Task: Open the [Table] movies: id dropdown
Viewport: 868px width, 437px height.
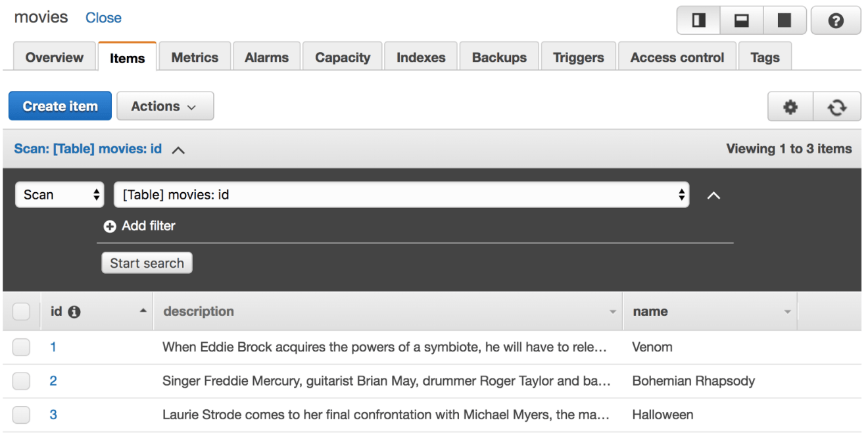Action: pos(402,195)
